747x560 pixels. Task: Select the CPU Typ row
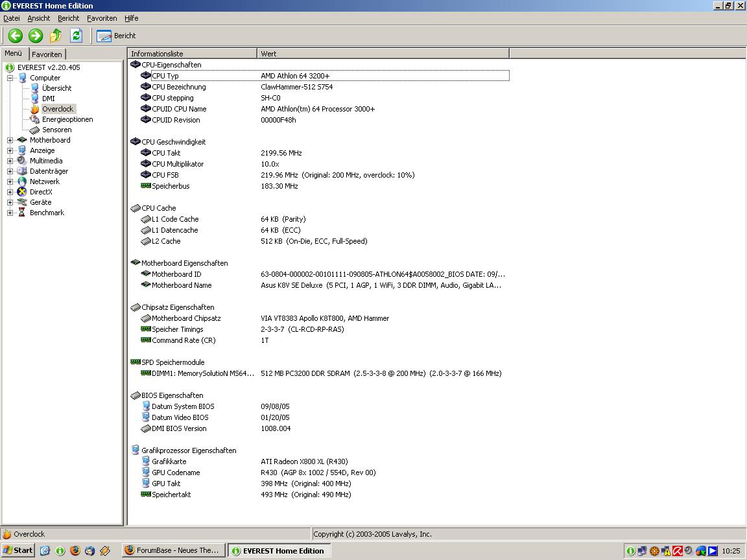pyautogui.click(x=325, y=76)
